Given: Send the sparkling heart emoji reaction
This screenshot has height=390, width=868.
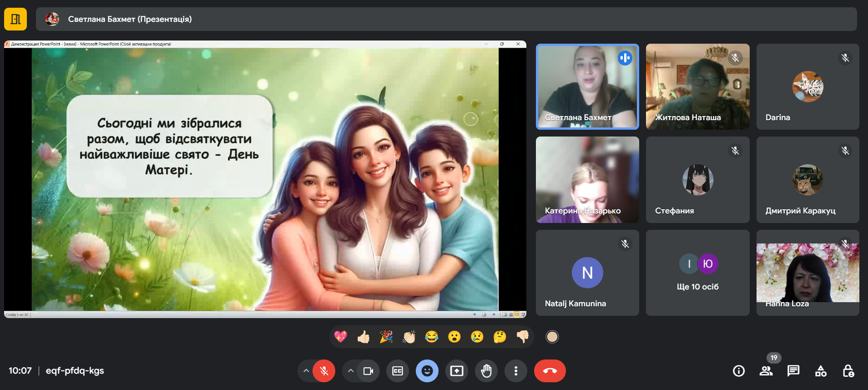Looking at the screenshot, I should (x=341, y=337).
